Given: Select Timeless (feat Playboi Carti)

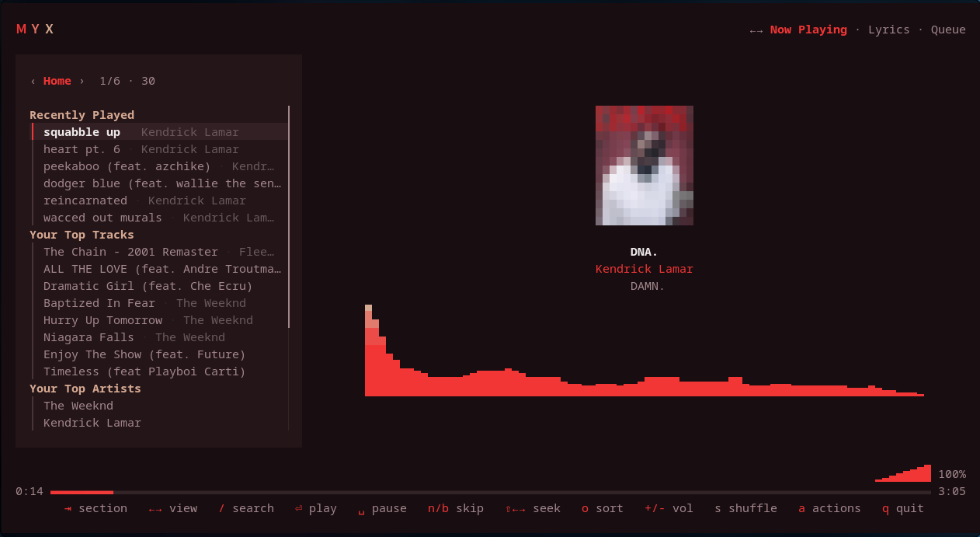Looking at the screenshot, I should [160, 371].
